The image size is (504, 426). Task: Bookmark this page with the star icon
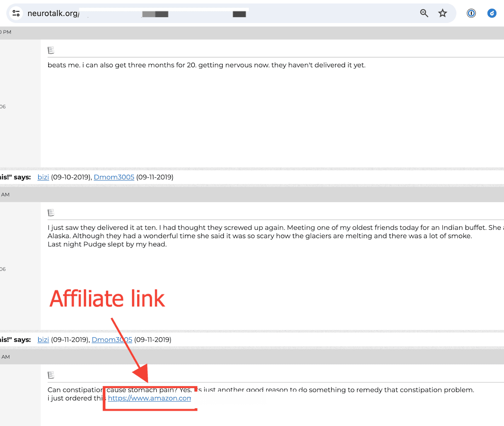[443, 13]
